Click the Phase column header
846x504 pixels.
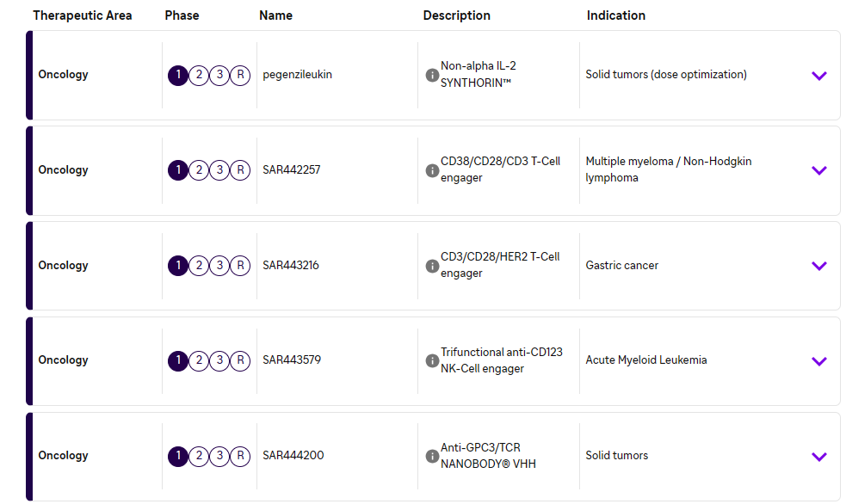(182, 15)
